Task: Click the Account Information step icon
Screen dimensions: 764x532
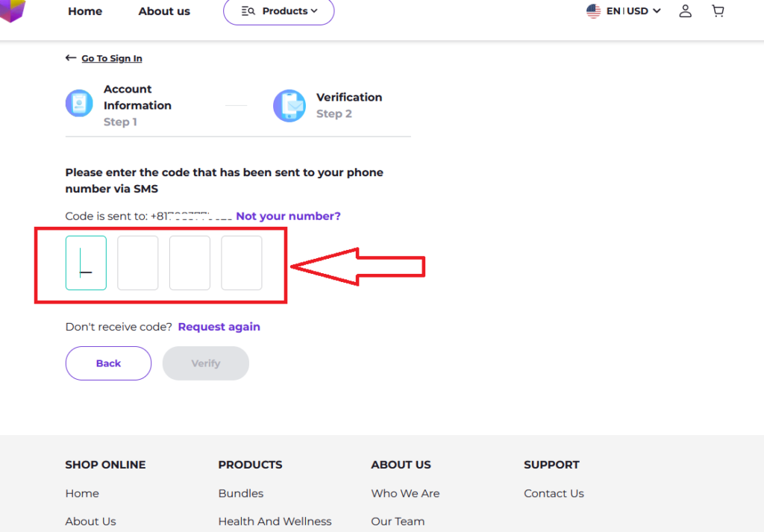Action: (x=79, y=104)
